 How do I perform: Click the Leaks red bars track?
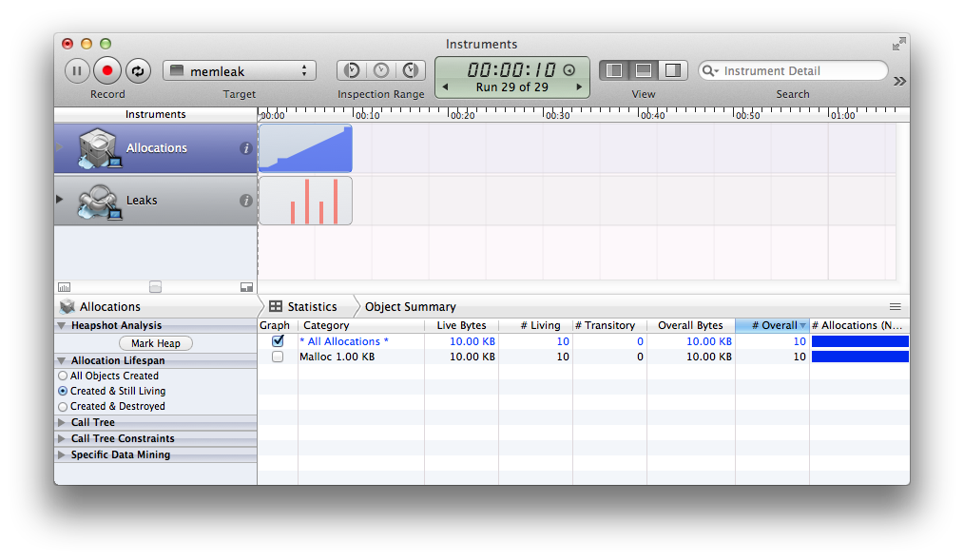pos(305,201)
